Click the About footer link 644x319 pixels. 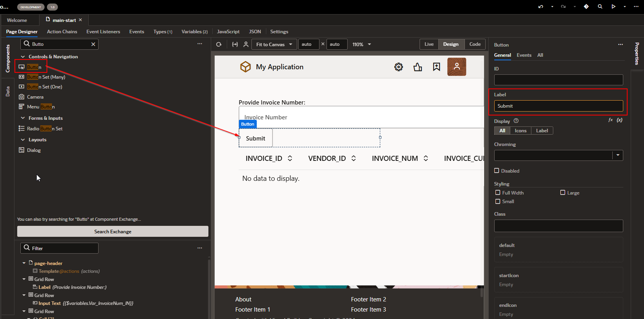coord(243,299)
